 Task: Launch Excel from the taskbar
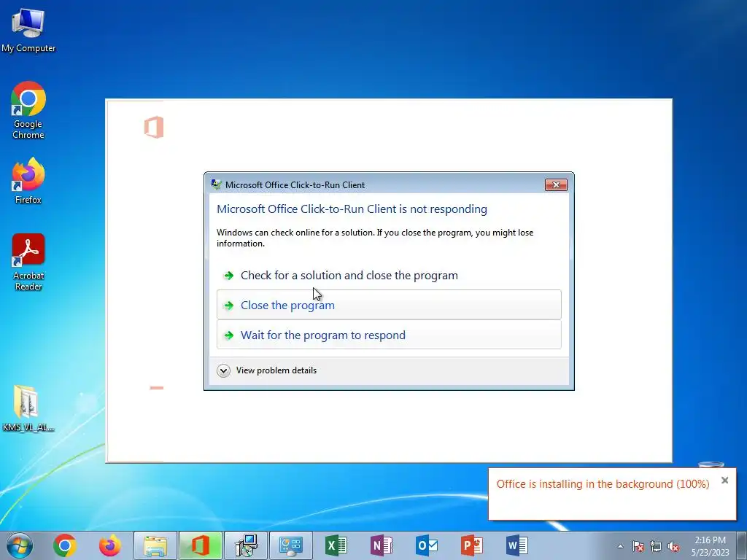(336, 545)
